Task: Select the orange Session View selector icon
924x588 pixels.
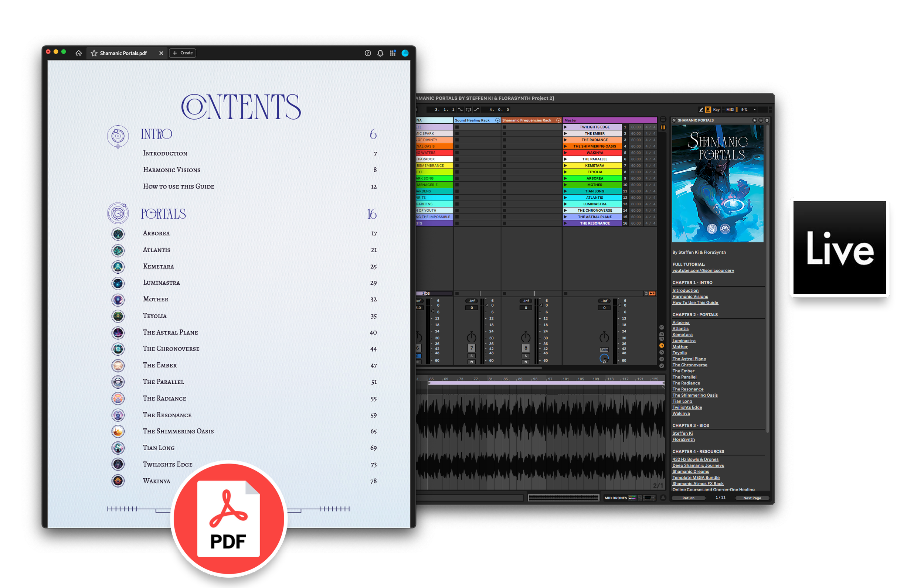Action: point(663,127)
